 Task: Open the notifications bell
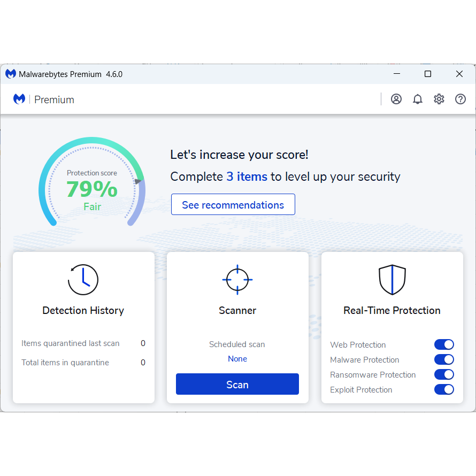point(418,99)
